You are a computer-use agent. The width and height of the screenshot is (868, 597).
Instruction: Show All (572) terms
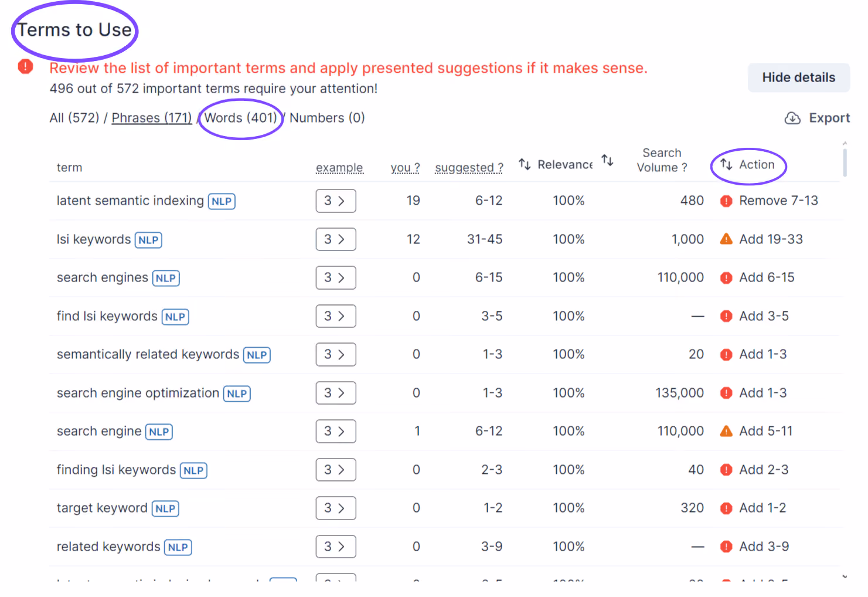click(74, 118)
